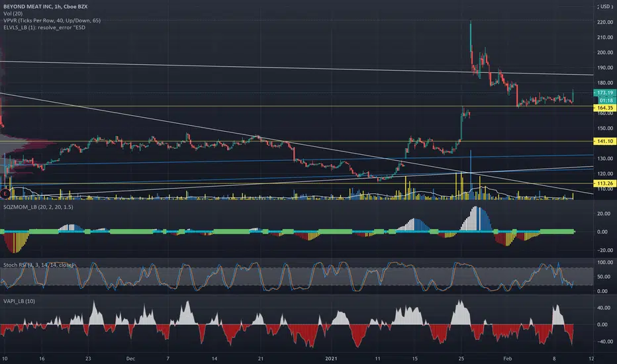The width and height of the screenshot is (617, 364).
Task: Click the 130.00 price axis label
Action: [x=605, y=159]
